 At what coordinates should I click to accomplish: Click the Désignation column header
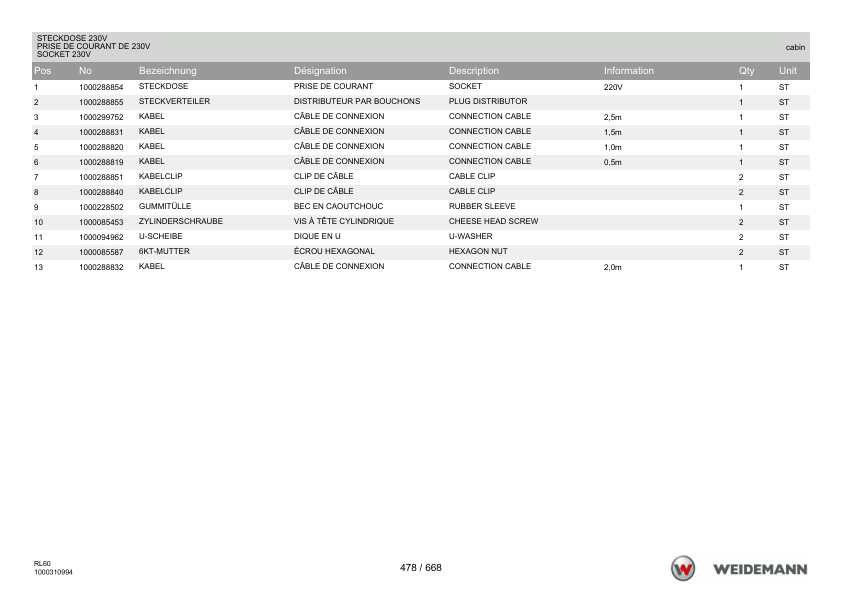(320, 71)
